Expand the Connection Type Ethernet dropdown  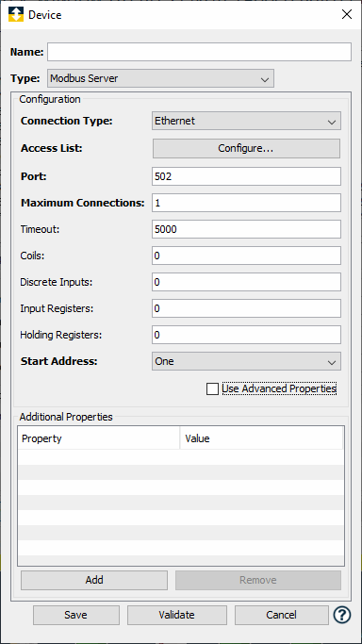246,121
